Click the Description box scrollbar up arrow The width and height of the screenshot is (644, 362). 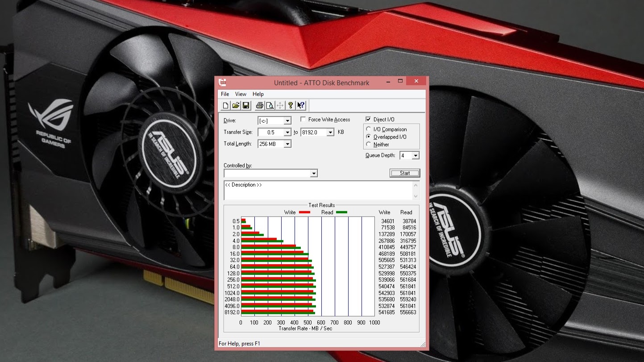click(x=416, y=185)
